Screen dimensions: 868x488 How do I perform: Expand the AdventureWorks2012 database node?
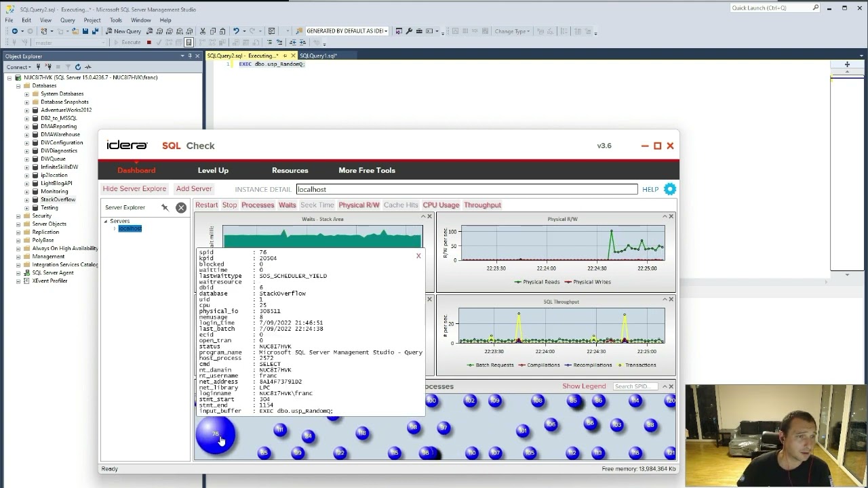pyautogui.click(x=26, y=110)
